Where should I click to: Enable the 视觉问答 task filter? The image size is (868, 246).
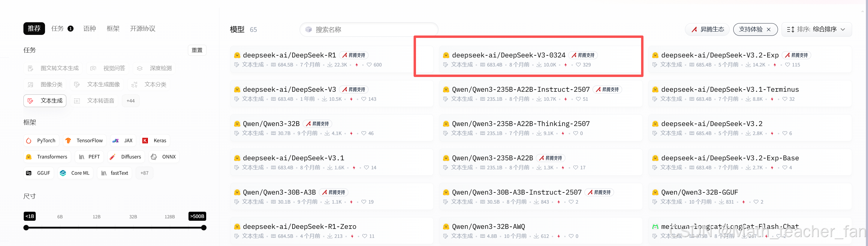point(108,68)
